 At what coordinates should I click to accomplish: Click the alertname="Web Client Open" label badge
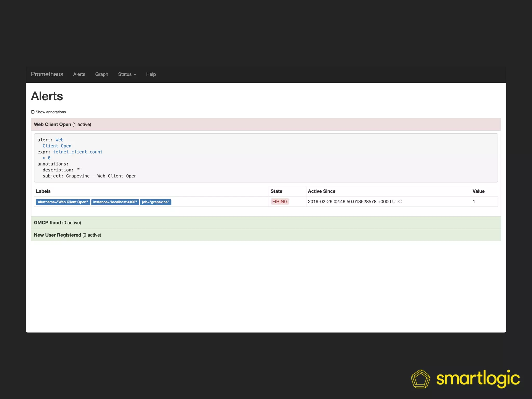63,202
